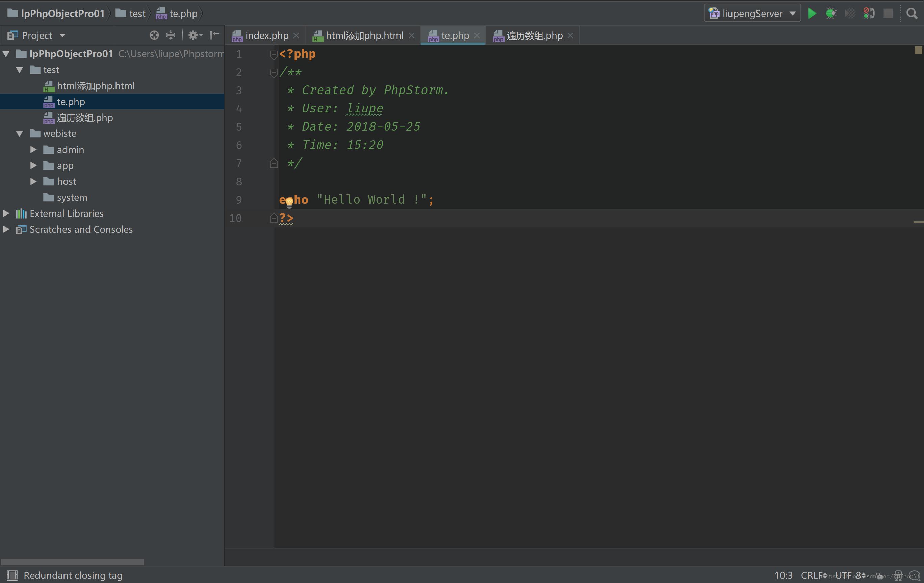924x583 pixels.
Task: Select 遍历数组.php in project tree
Action: [84, 118]
